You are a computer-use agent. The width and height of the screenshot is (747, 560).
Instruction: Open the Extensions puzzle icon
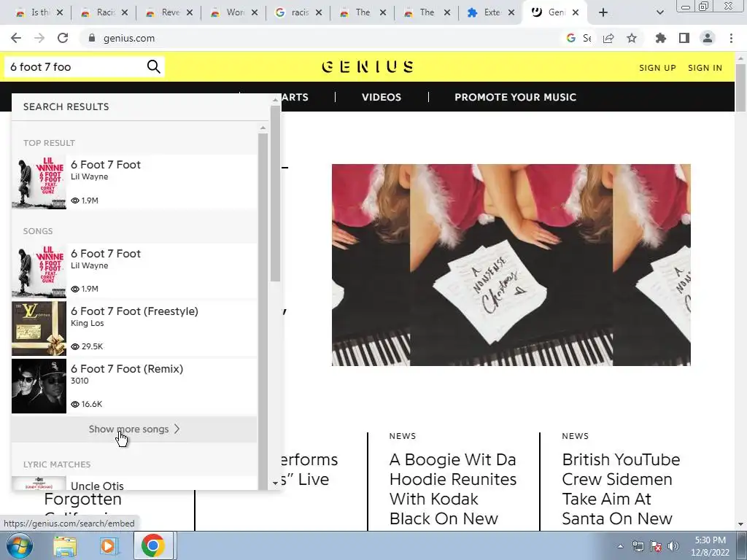[661, 38]
